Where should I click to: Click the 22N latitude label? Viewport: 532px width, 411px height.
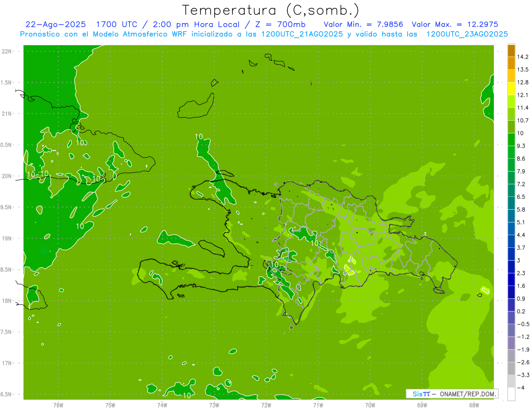pyautogui.click(x=7, y=51)
